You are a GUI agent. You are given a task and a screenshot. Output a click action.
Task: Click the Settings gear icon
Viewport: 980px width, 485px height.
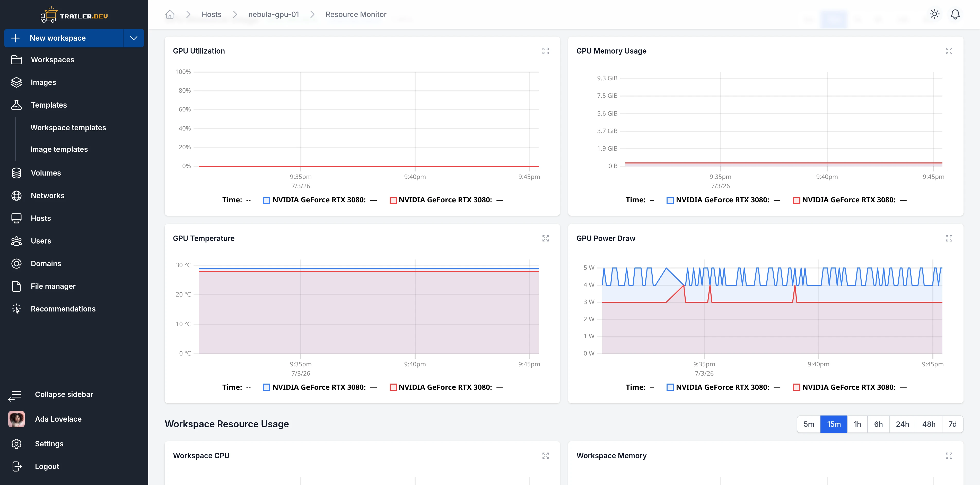[16, 444]
